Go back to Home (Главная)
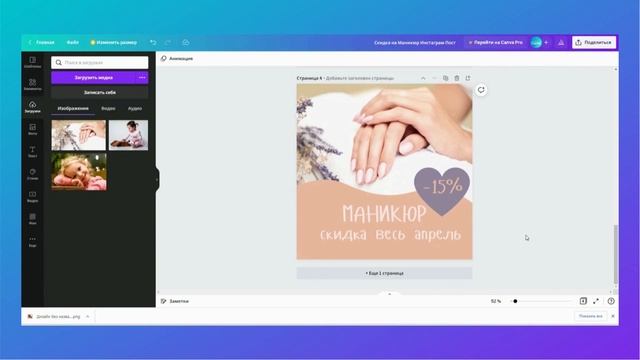This screenshot has height=360, width=640. click(x=42, y=42)
